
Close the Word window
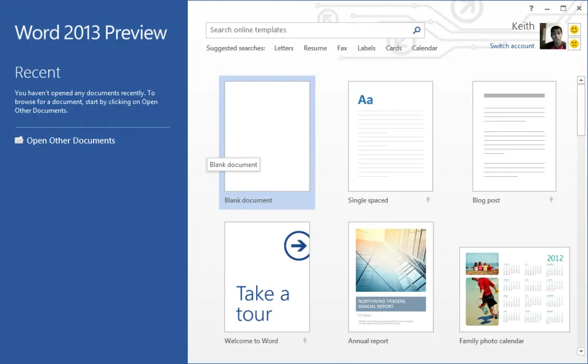[x=579, y=8]
